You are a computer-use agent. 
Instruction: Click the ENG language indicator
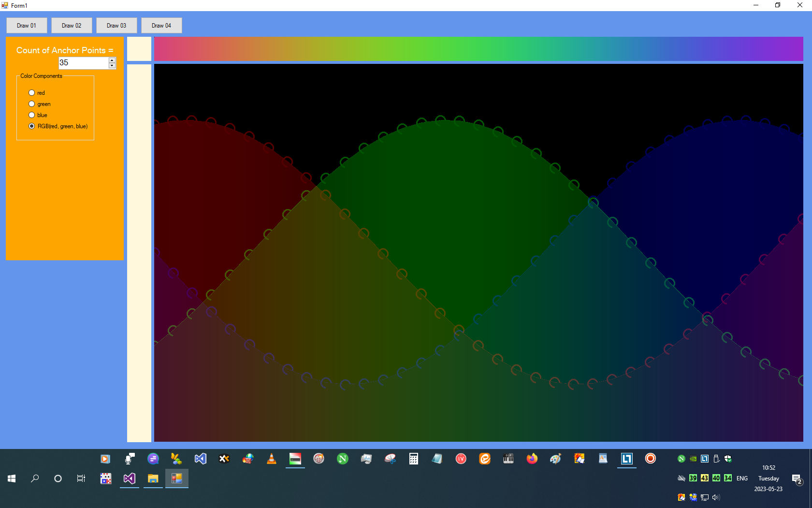[742, 478]
